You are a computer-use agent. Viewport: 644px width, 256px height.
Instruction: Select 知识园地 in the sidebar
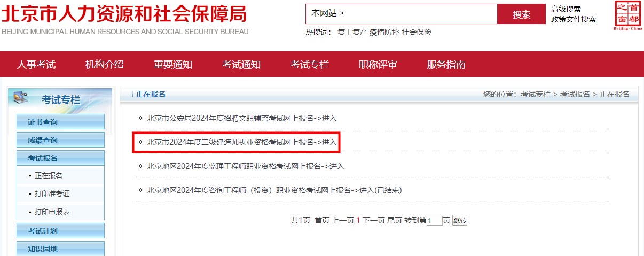click(x=60, y=249)
